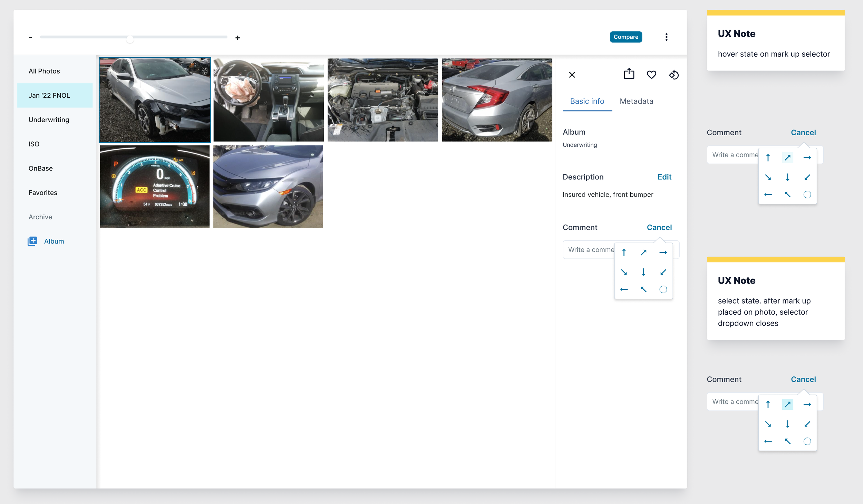The height and width of the screenshot is (504, 863).
Task: Click the minus zoom-out button
Action: pyautogui.click(x=30, y=38)
